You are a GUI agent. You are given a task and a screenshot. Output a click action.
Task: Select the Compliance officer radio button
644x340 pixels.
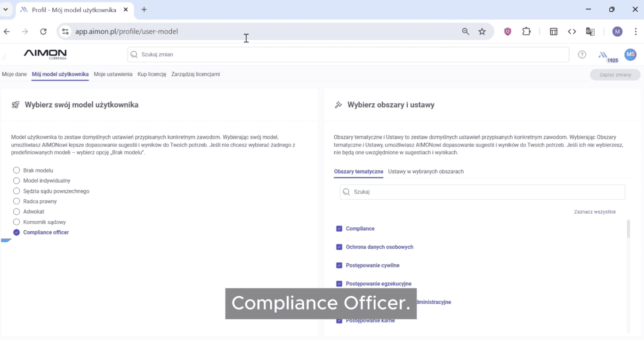(x=16, y=232)
